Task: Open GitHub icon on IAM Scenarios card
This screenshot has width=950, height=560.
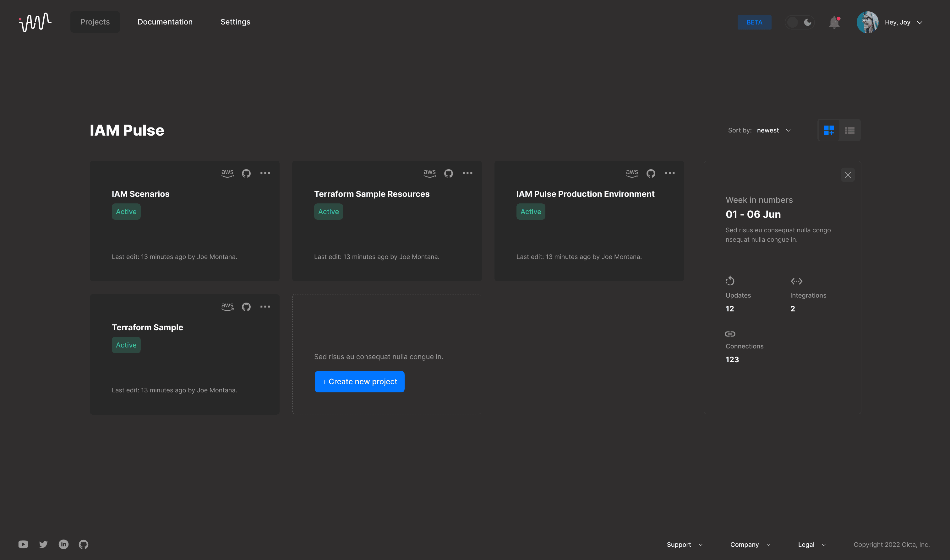Action: click(x=246, y=173)
